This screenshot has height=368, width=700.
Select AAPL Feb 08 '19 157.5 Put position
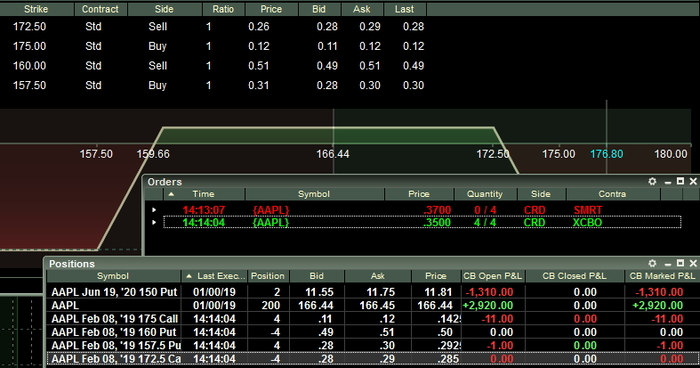click(373, 346)
